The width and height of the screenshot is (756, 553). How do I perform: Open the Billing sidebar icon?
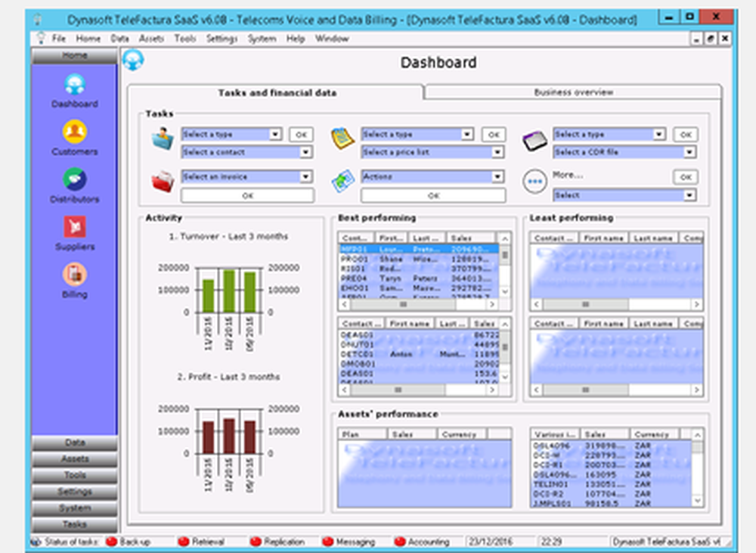click(75, 274)
